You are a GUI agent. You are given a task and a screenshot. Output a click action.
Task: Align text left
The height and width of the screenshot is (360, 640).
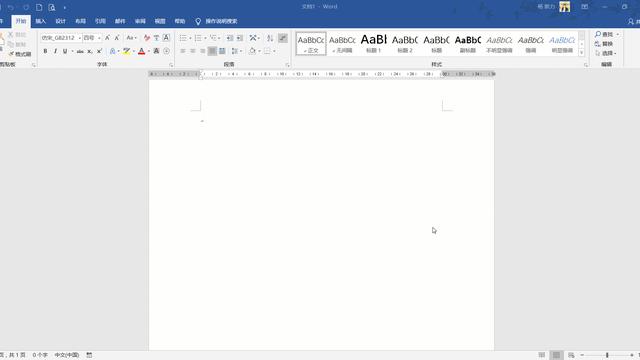183,51
